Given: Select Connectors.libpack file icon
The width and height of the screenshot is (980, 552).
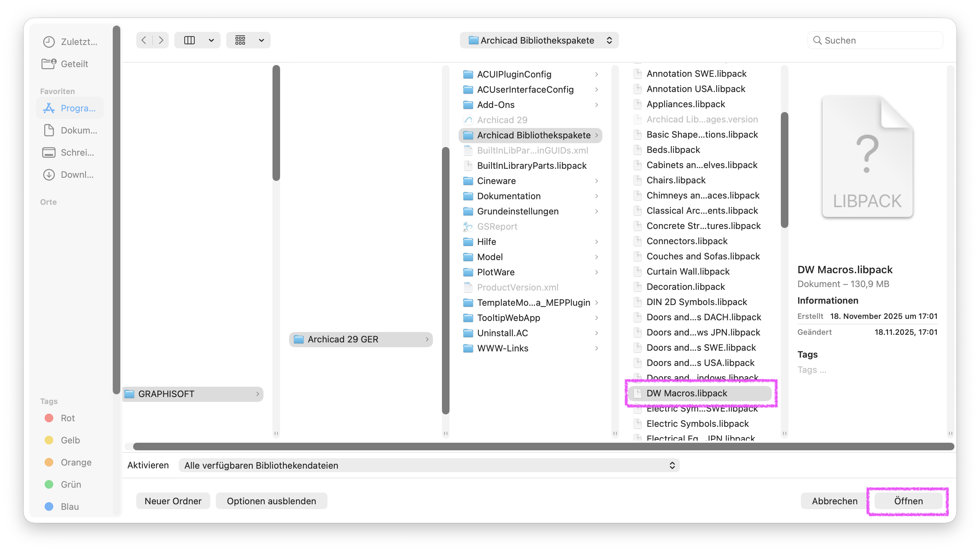Looking at the screenshot, I should [638, 241].
